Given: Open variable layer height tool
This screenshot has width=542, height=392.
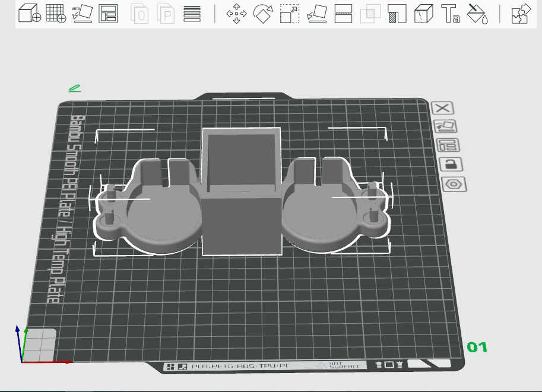Looking at the screenshot, I should [x=192, y=14].
